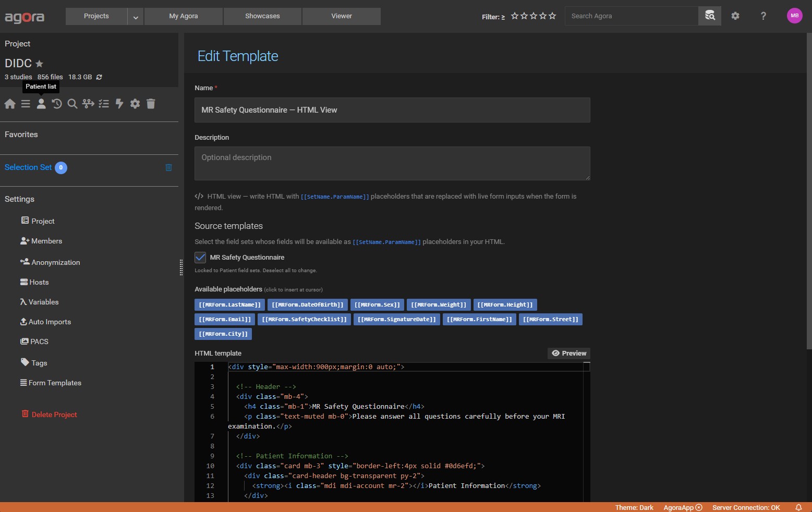Refresh project size with the sync icon
Viewport: 812px width, 512px height.
pos(99,77)
